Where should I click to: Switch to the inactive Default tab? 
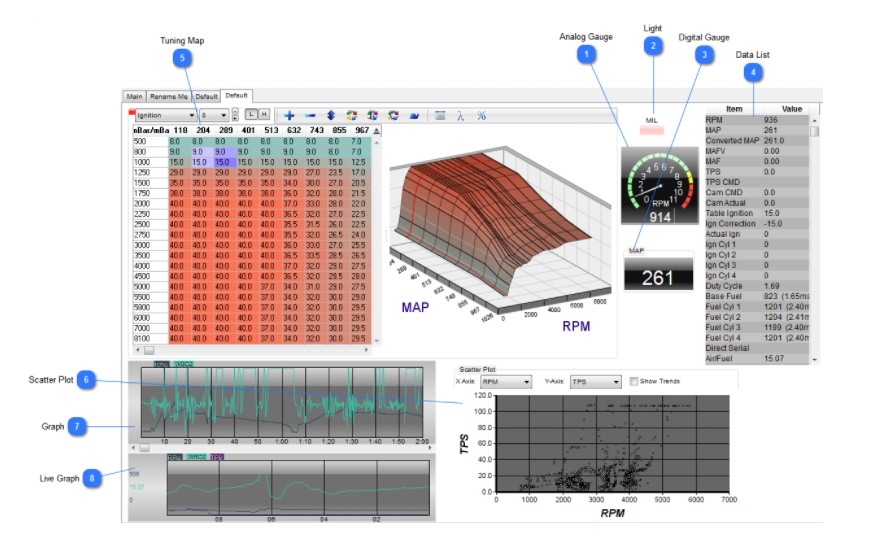[x=206, y=96]
